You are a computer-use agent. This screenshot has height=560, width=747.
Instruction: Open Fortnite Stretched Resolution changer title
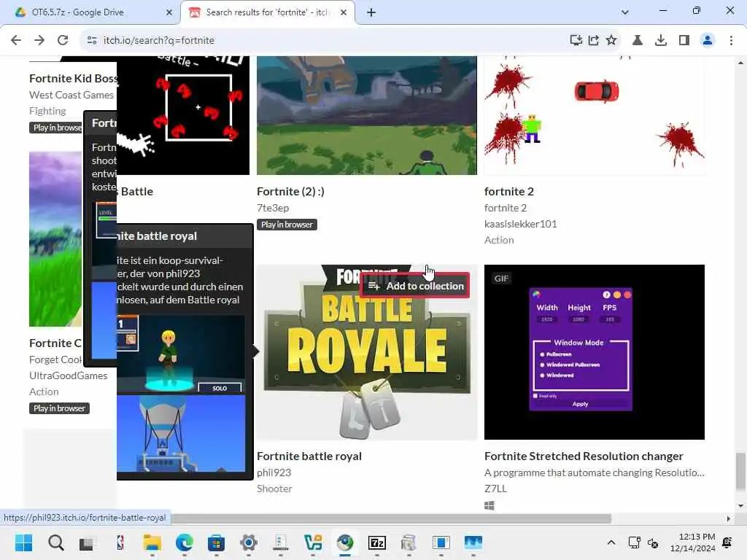click(x=584, y=456)
